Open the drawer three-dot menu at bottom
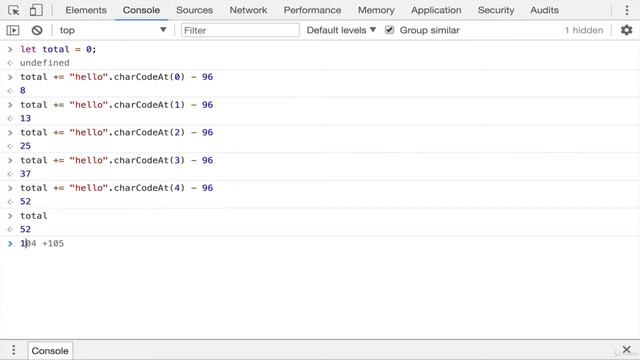 coord(13,350)
